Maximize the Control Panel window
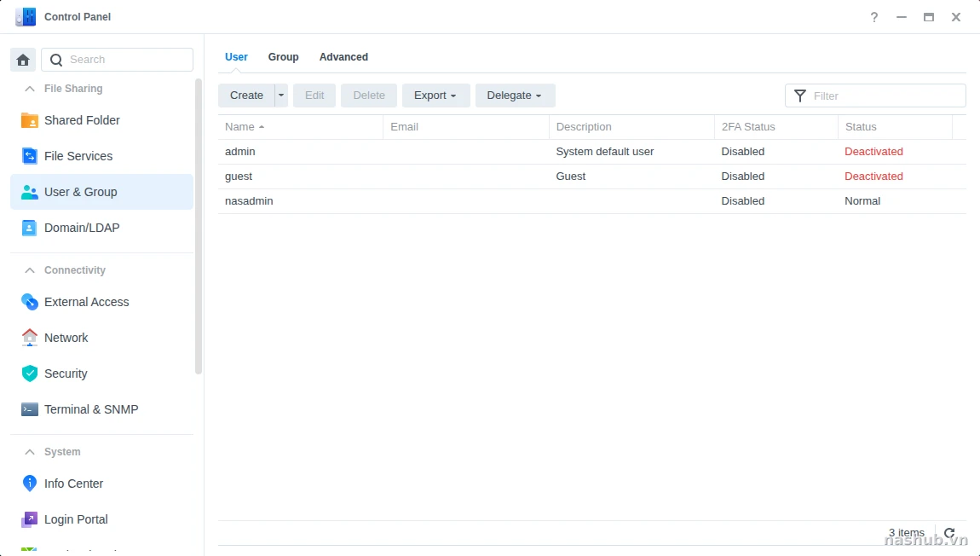Screen dimensions: 980x556 coord(929,17)
